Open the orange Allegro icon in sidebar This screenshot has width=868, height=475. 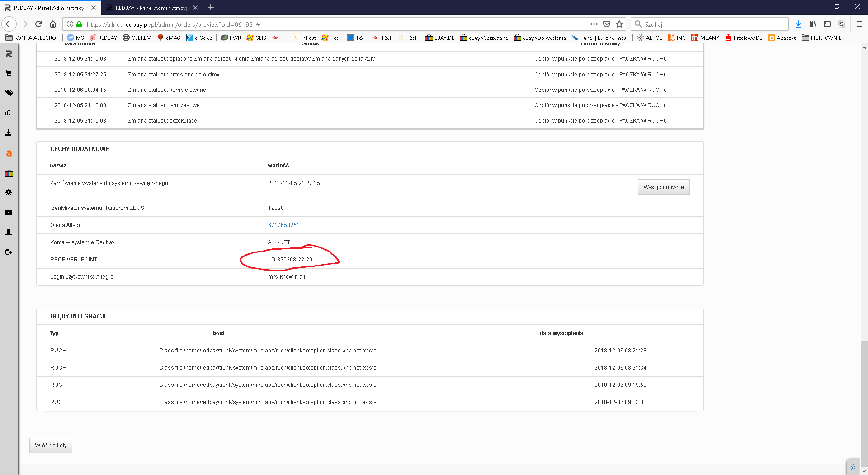coord(9,153)
